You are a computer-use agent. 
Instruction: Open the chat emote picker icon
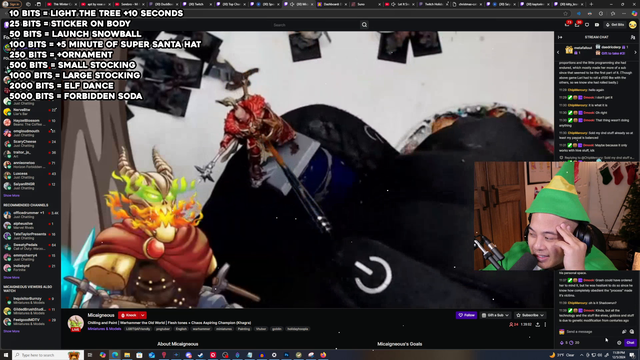tap(632, 331)
